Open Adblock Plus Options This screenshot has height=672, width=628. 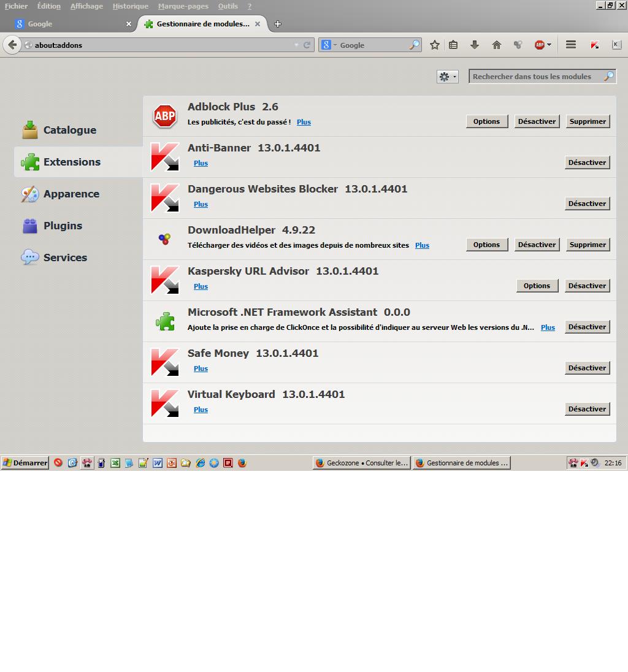486,121
